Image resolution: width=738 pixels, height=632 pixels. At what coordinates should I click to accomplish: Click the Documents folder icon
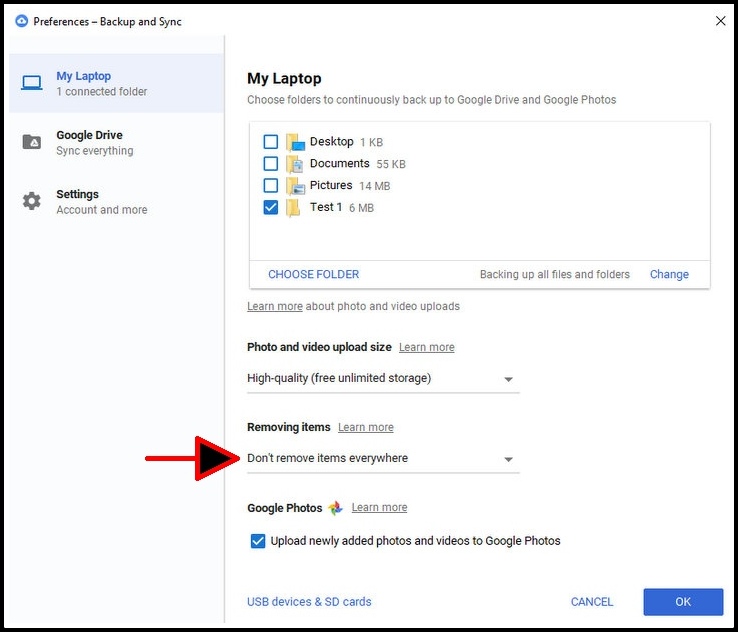tap(295, 164)
